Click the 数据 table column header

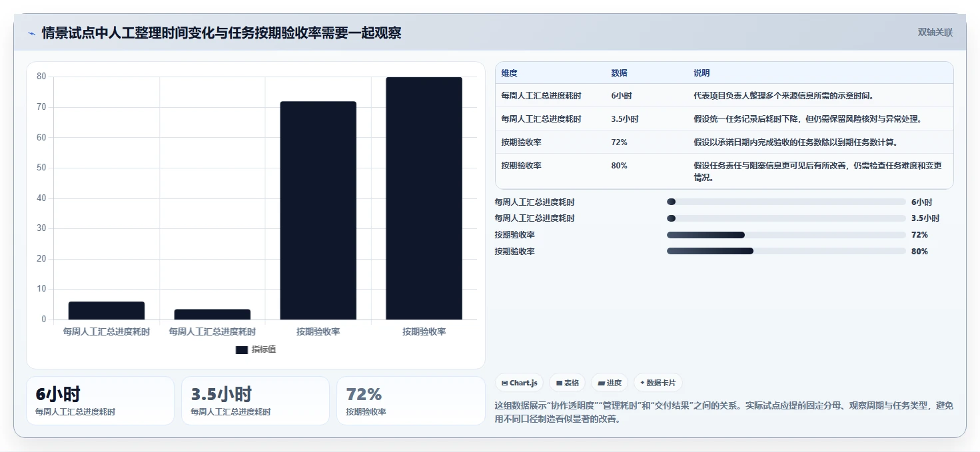(619, 73)
